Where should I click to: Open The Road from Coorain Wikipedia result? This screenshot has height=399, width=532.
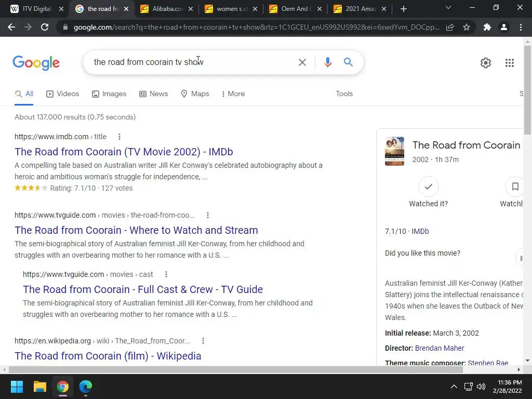tap(108, 356)
